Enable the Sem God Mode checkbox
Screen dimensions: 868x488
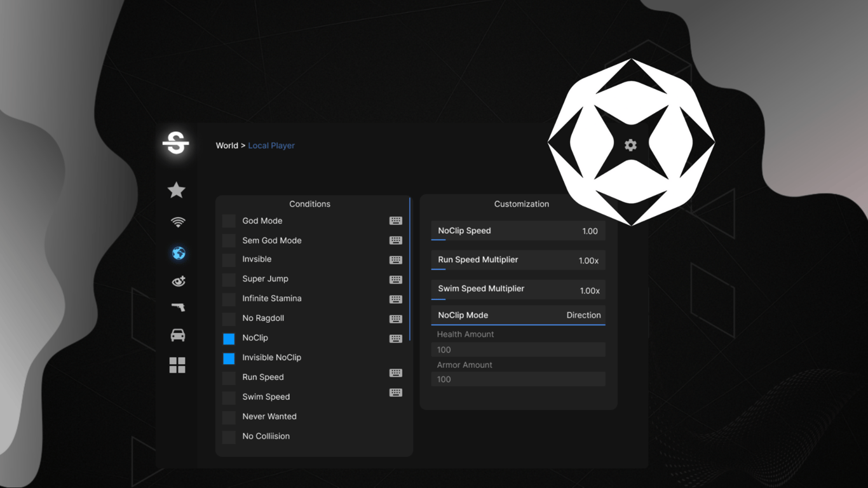[x=229, y=241]
